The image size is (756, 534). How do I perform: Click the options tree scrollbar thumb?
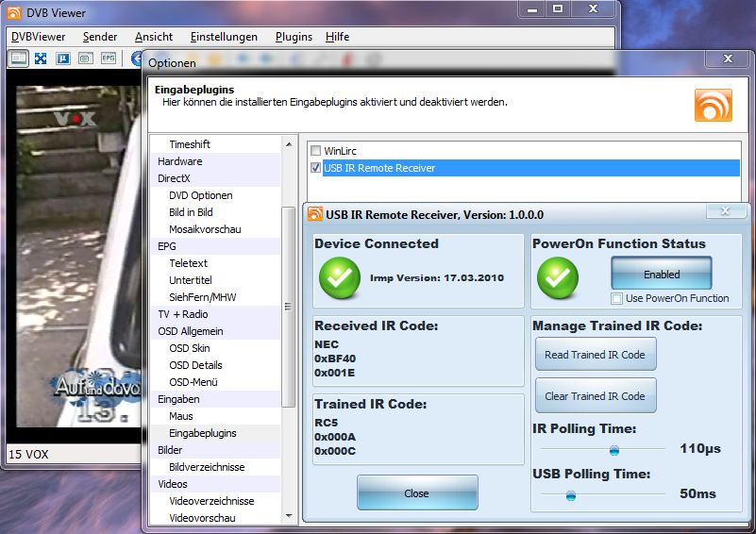pyautogui.click(x=288, y=307)
